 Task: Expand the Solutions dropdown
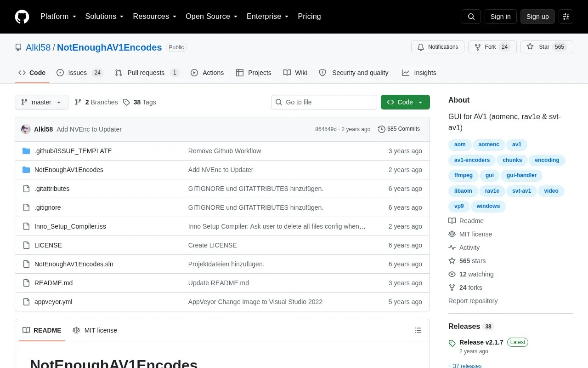click(x=105, y=17)
